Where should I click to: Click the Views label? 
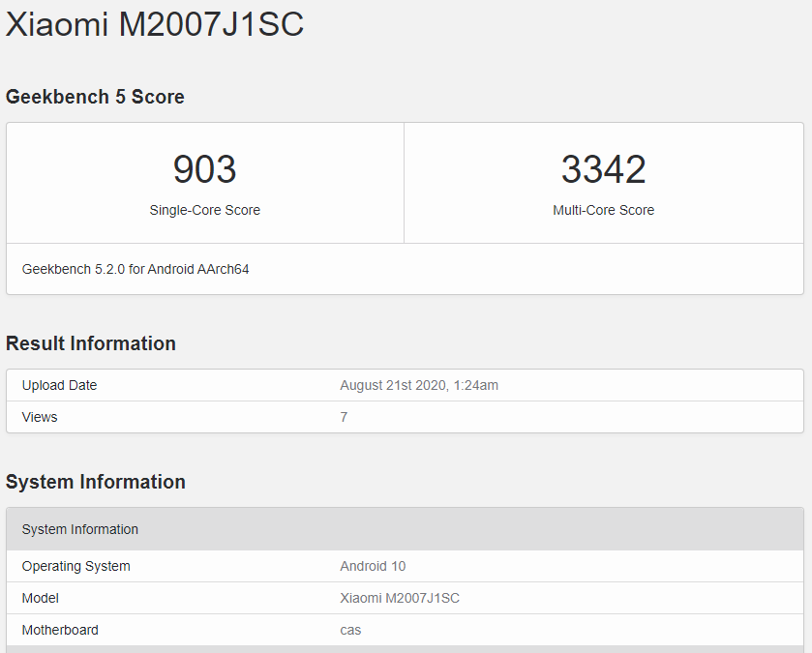point(40,417)
